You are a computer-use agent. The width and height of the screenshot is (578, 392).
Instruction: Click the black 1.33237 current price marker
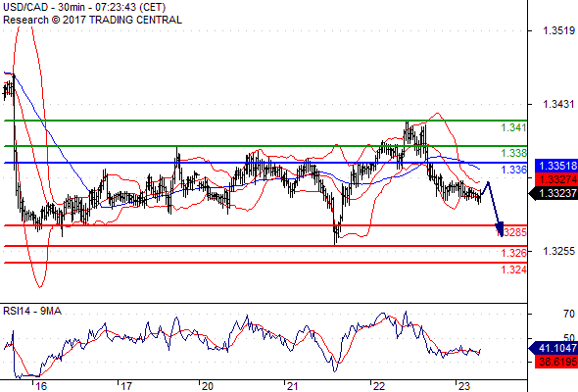click(x=554, y=193)
